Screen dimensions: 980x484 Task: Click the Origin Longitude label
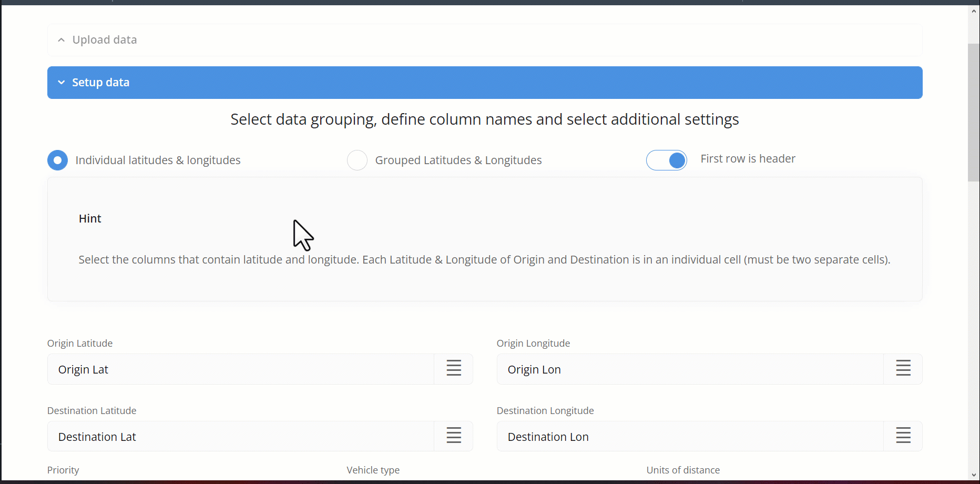tap(533, 343)
